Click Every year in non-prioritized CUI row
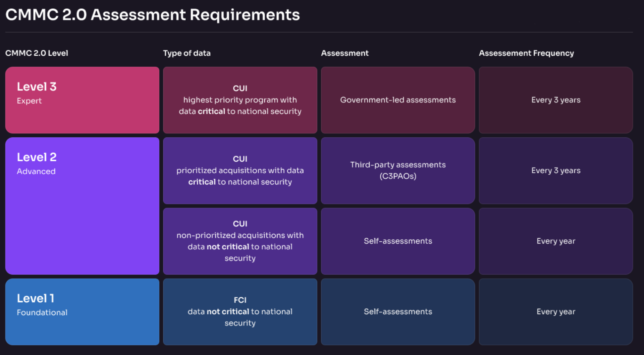 coord(556,241)
